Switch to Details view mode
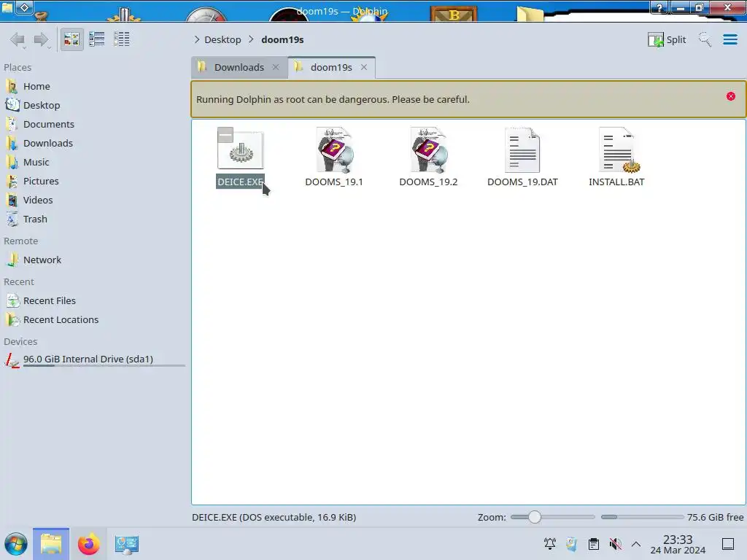Screen dimensions: 747x560 pos(122,39)
